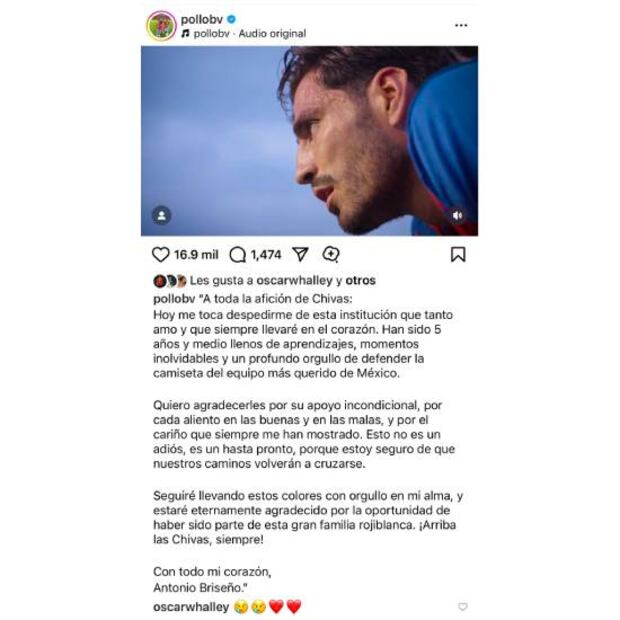The width and height of the screenshot is (620, 620).
Task: Open pollobv username in post header
Action: coord(202,19)
